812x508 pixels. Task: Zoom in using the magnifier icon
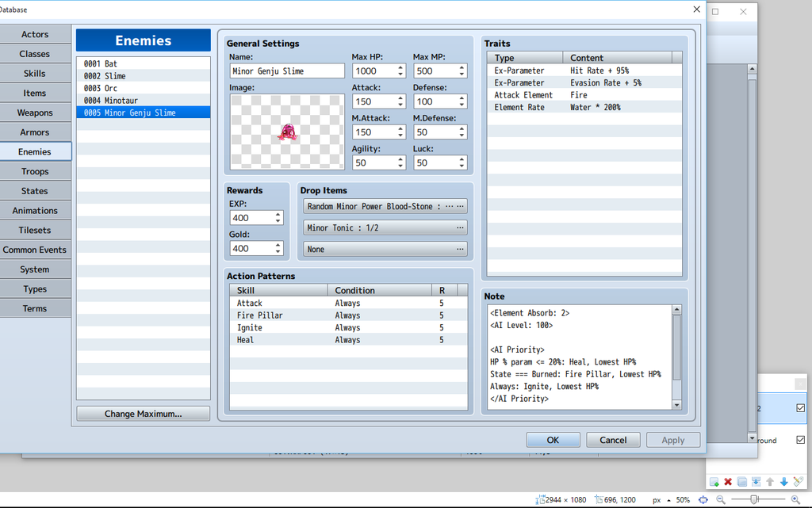(795, 500)
